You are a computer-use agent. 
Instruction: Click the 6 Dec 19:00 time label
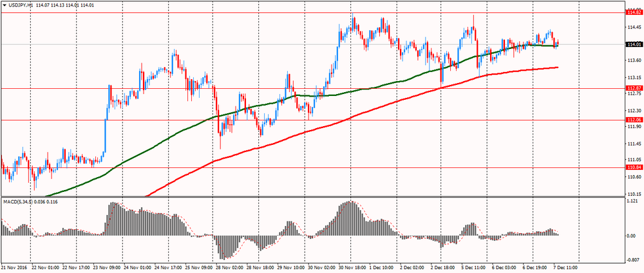[x=536, y=267]
